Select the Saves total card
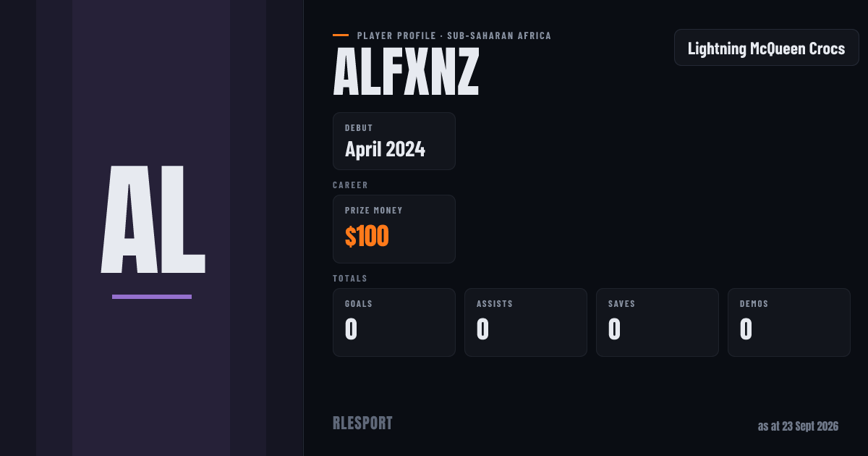The height and width of the screenshot is (456, 868). point(658,322)
